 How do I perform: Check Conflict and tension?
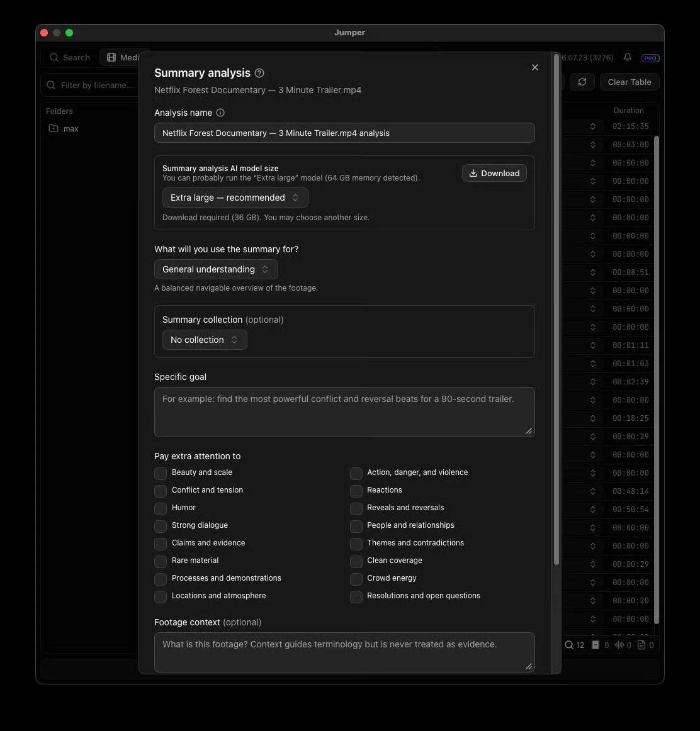tap(161, 491)
